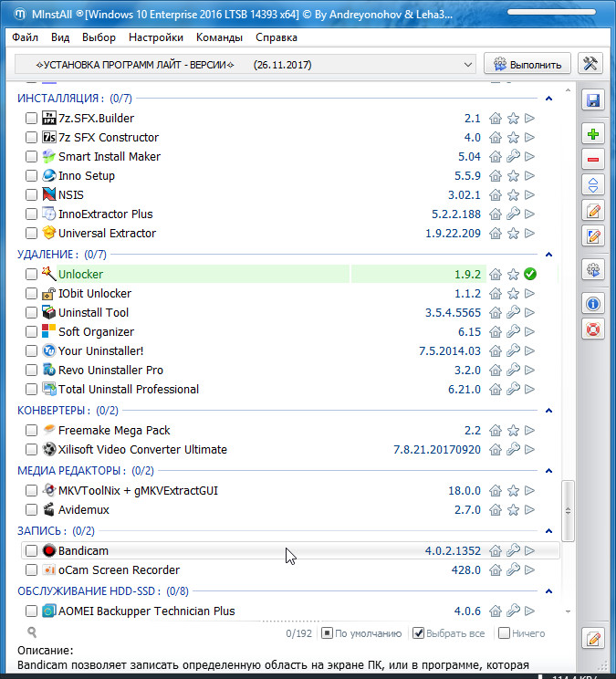Viewport: 616px width, 679px height.
Task: Click the lifebuoy help icon
Action: (593, 329)
